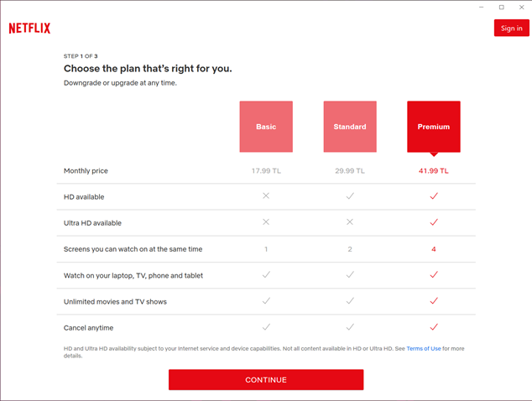Click the 41.99 TL Premium price
The height and width of the screenshot is (401, 532).
click(434, 171)
